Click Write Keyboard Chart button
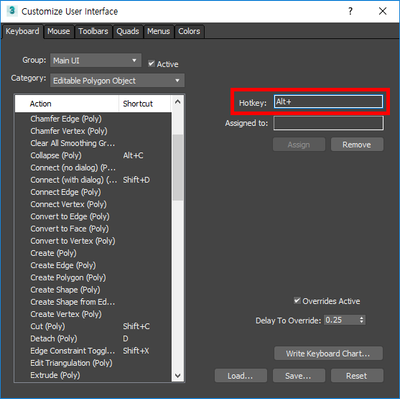400x399 pixels. (328, 354)
